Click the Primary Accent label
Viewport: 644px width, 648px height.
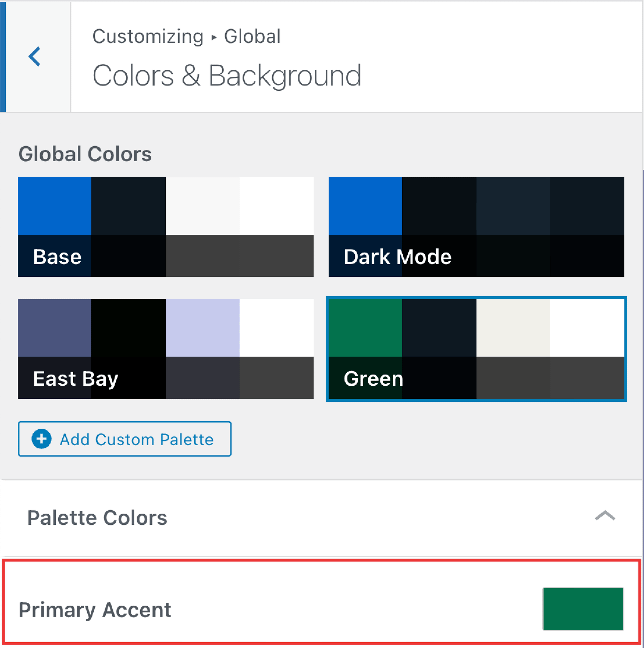pos(95,610)
